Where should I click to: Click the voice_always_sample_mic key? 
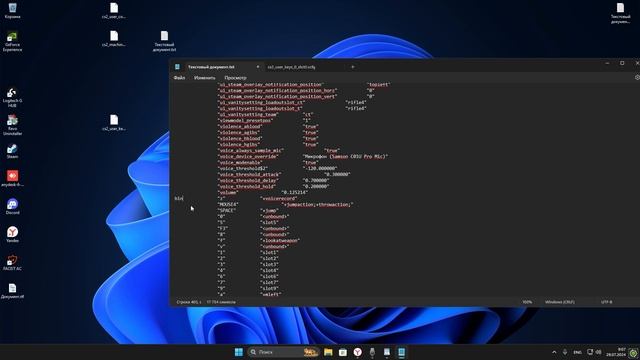pos(250,150)
